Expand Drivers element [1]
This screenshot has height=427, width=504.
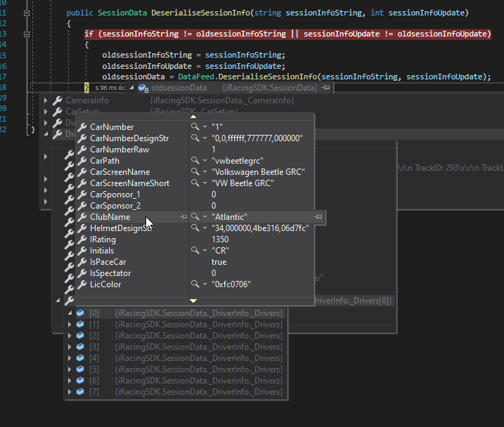point(70,324)
